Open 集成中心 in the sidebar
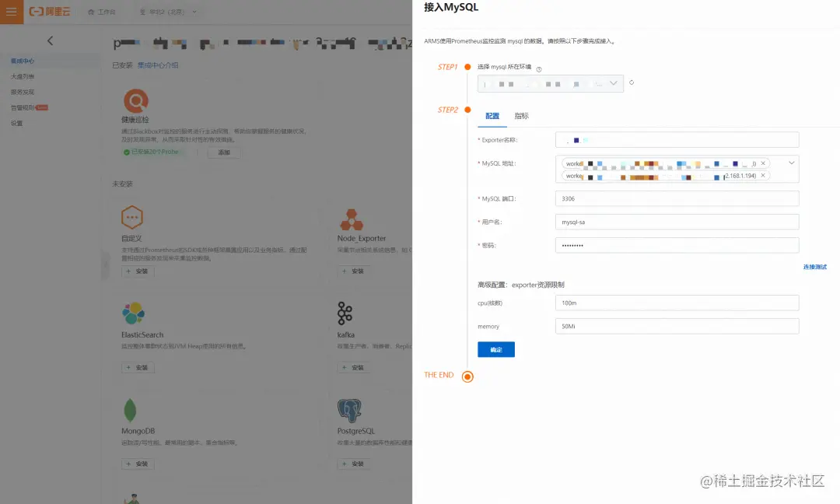Viewport: 840px width, 504px height. [23, 61]
